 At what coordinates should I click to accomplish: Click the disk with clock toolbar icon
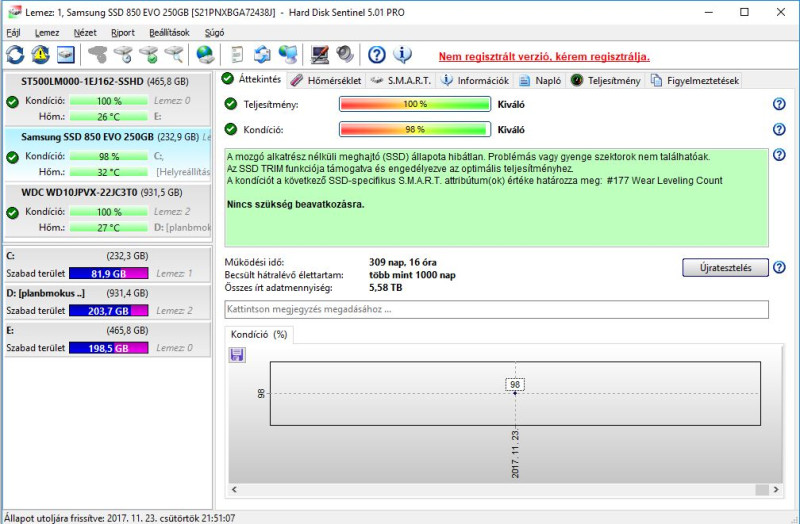123,54
